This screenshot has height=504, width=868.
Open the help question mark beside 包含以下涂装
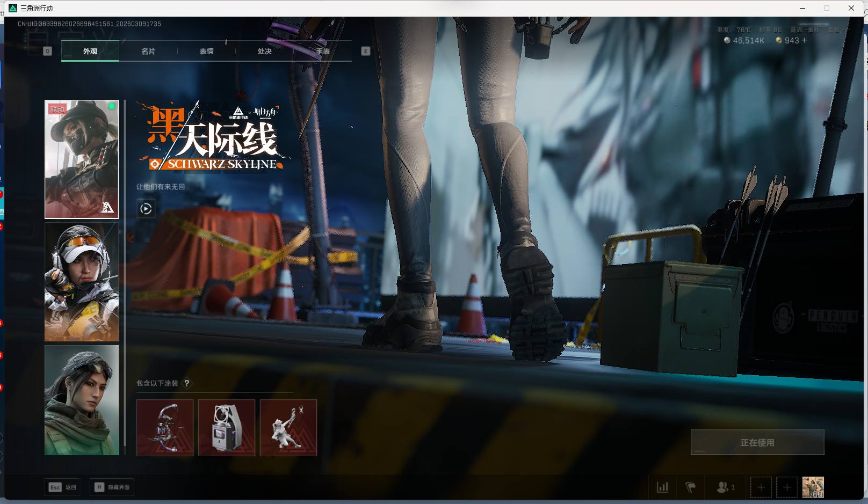click(187, 383)
